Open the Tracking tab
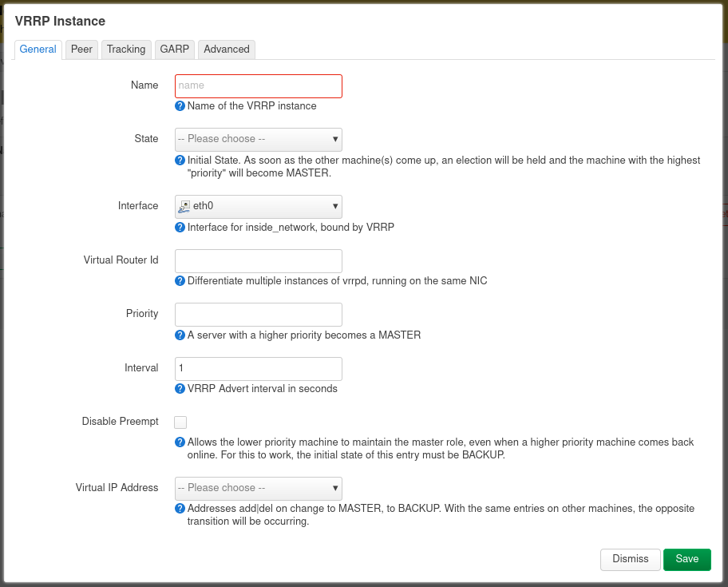 [x=126, y=50]
